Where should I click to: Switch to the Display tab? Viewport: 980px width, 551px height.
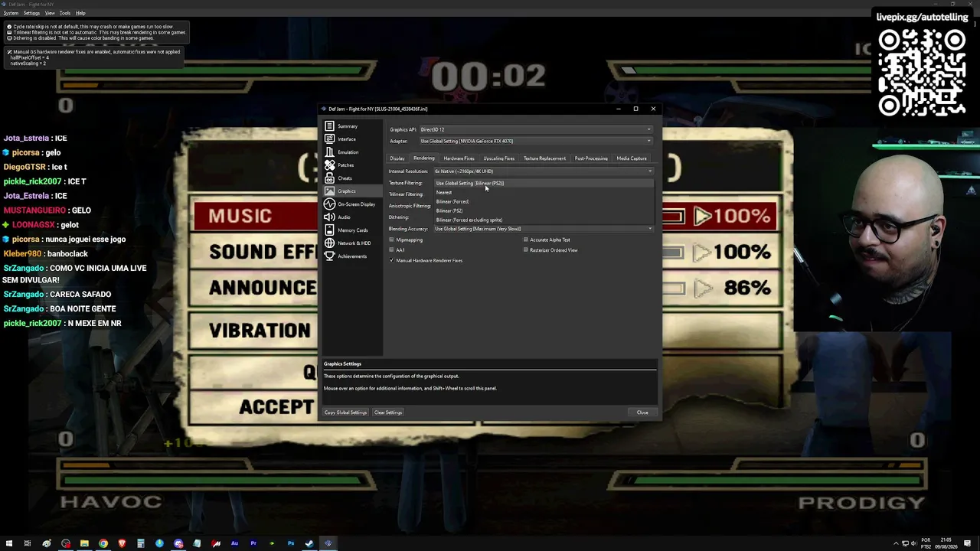pos(397,158)
